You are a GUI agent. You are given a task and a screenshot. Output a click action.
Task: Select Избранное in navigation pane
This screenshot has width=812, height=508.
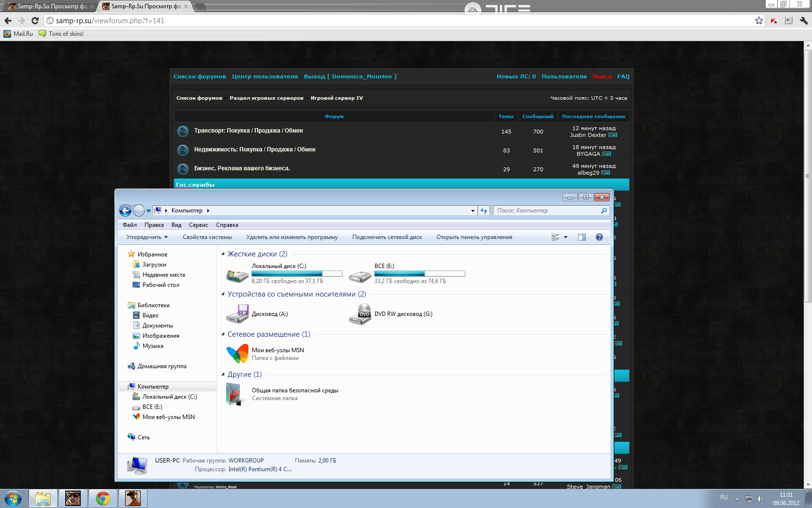(x=152, y=254)
